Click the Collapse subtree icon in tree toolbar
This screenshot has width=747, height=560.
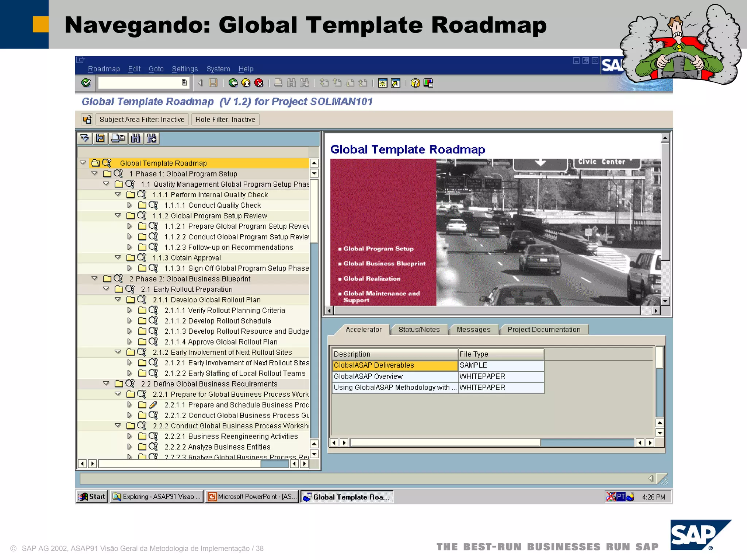(100, 138)
